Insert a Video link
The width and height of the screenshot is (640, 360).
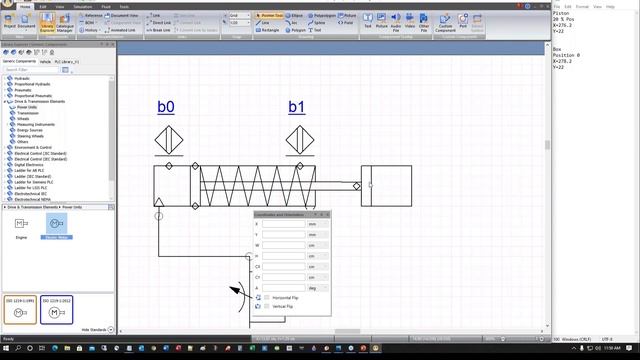pos(410,21)
